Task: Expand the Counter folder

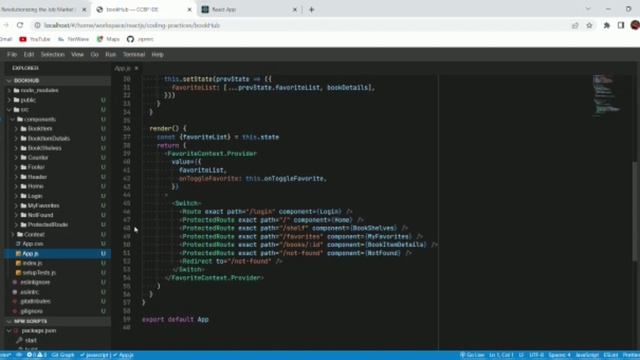Action: tap(57, 158)
